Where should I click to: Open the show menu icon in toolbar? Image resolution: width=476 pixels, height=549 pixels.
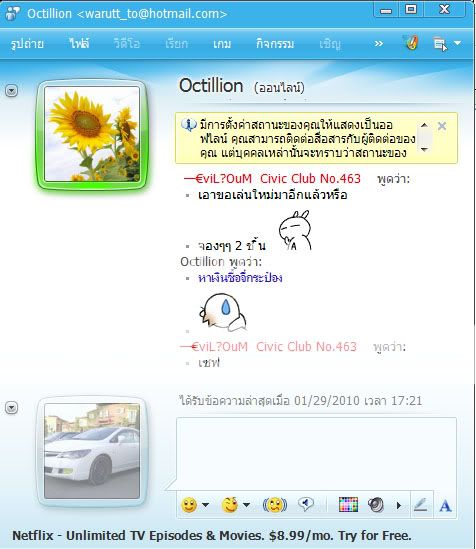440,44
